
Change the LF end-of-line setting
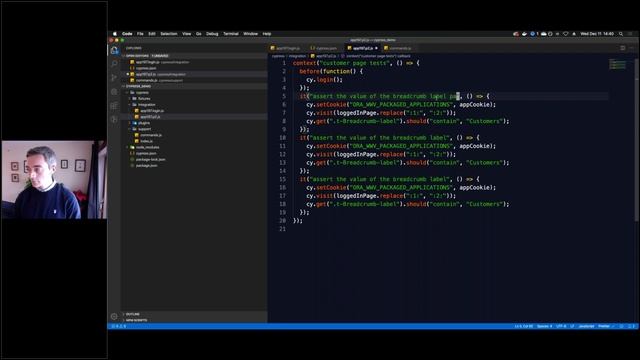click(572, 326)
